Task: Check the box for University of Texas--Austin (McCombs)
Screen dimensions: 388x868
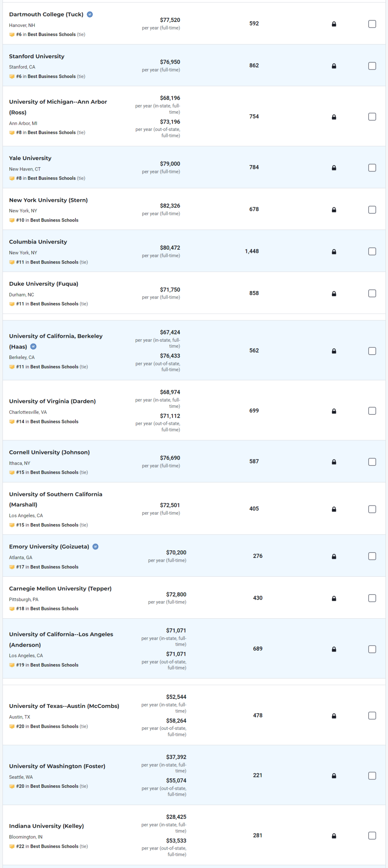Action: tap(372, 715)
